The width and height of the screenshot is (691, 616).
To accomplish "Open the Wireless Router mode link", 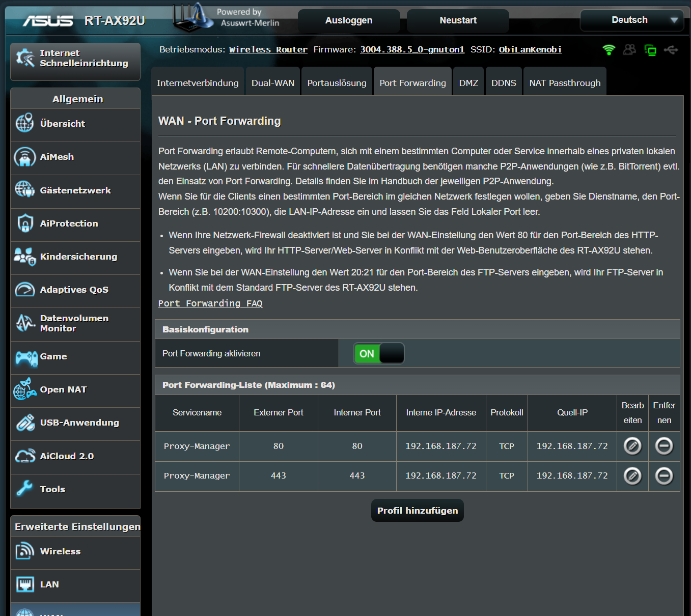I will [268, 49].
